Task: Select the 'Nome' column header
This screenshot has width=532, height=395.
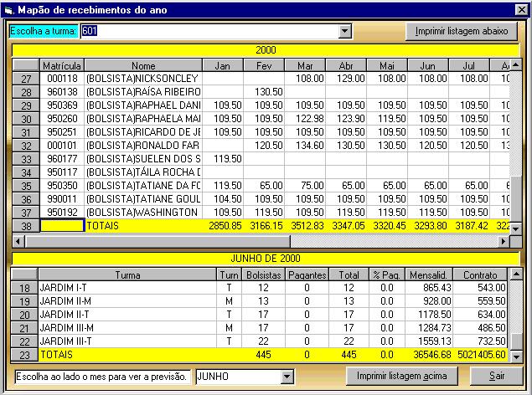Action: tap(143, 65)
